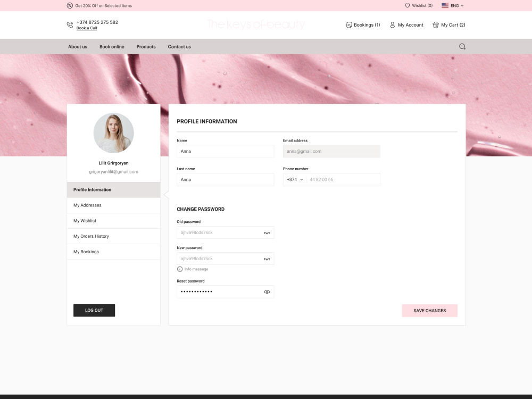Click the SAVE CHANGES button
The width and height of the screenshot is (532, 399).
(429, 311)
